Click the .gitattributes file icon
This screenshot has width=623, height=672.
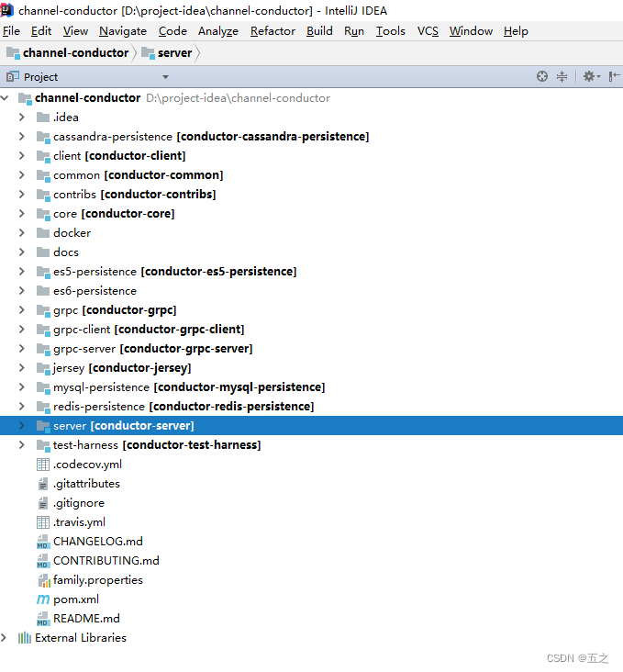coord(43,484)
